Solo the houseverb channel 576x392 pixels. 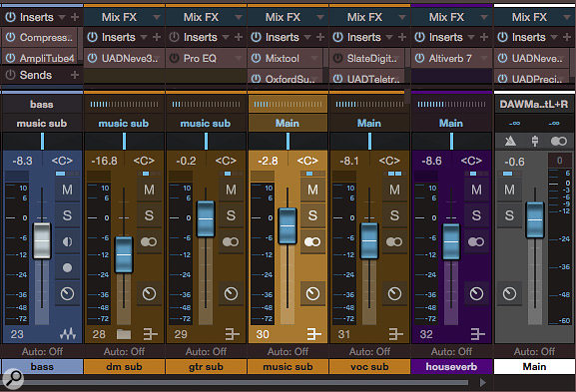(477, 215)
